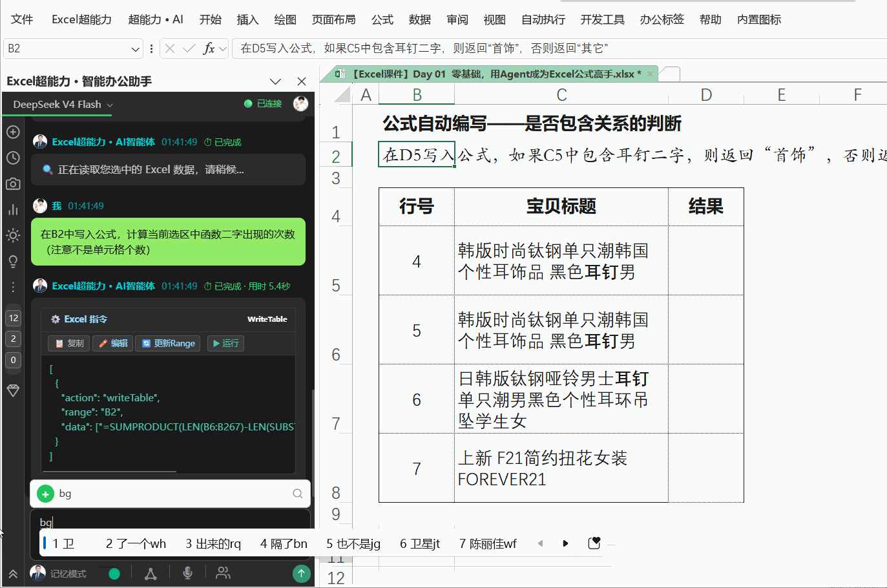Click the diamond icon in sidebar

pyautogui.click(x=13, y=391)
